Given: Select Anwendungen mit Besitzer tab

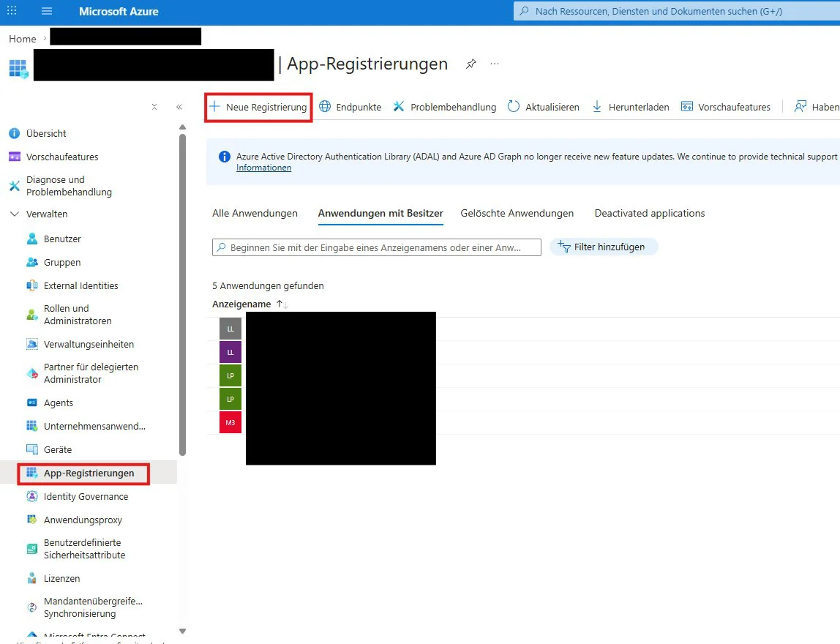Looking at the screenshot, I should click(x=380, y=213).
